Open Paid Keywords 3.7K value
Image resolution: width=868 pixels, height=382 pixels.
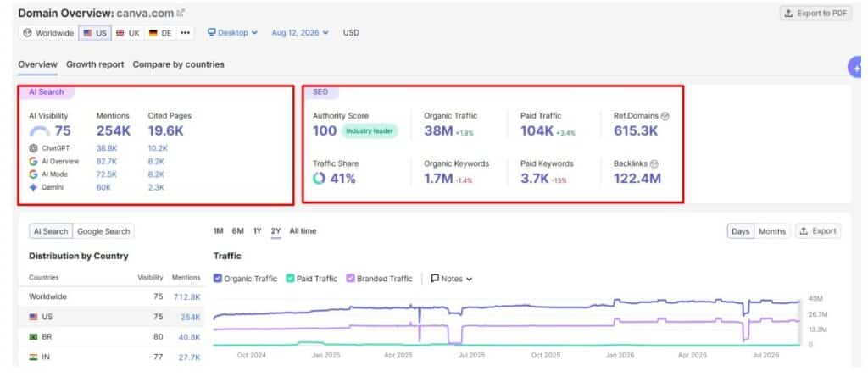click(534, 179)
